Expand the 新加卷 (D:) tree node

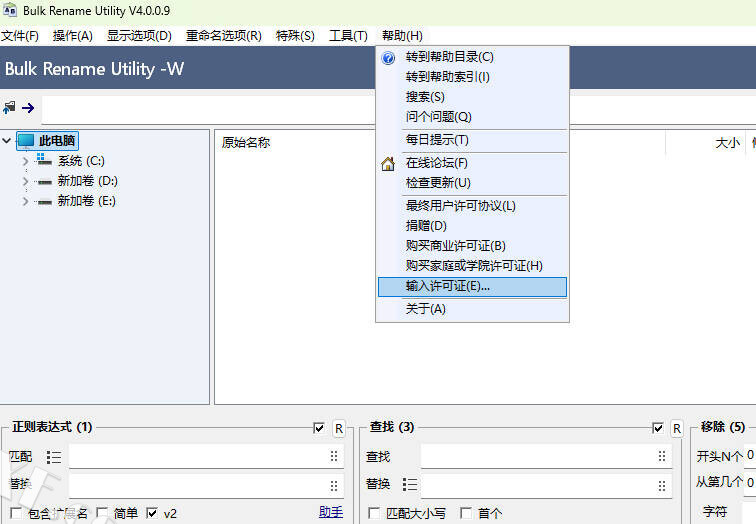[25, 181]
